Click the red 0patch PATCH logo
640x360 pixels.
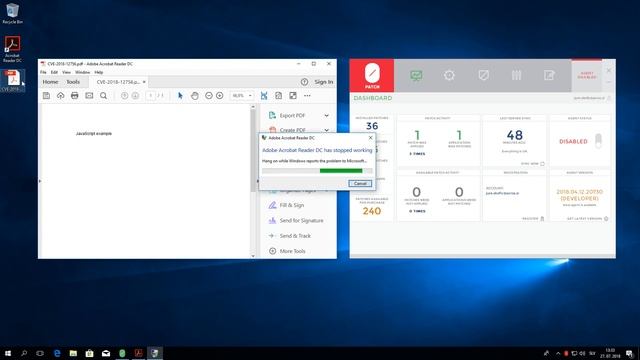(x=372, y=76)
